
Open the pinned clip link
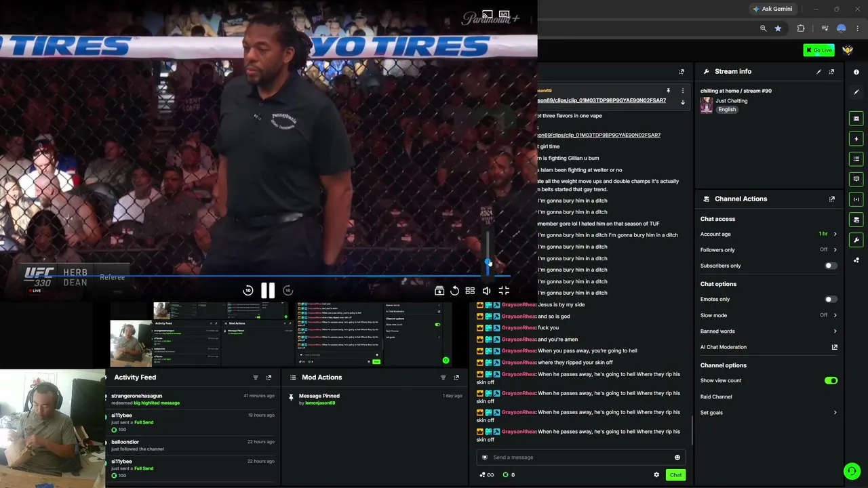pyautogui.click(x=601, y=100)
